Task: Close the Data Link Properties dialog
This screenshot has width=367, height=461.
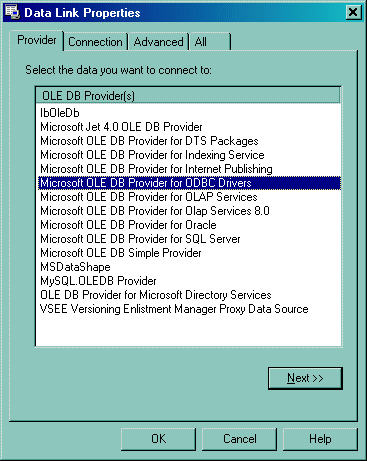Action: (353, 12)
